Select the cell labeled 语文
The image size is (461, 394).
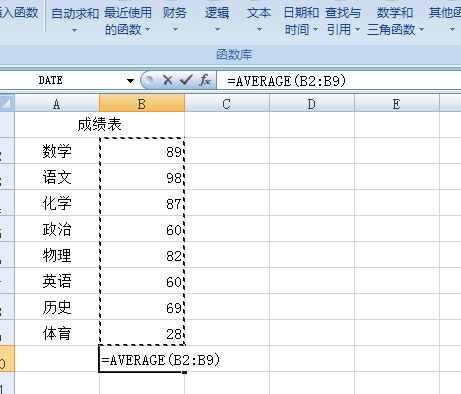57,177
